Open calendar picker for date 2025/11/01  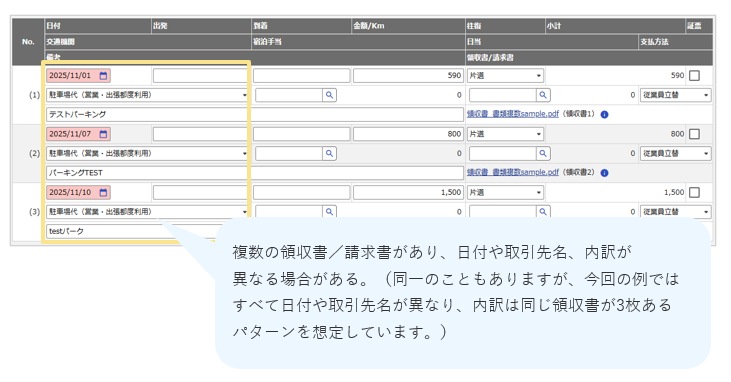point(103,76)
